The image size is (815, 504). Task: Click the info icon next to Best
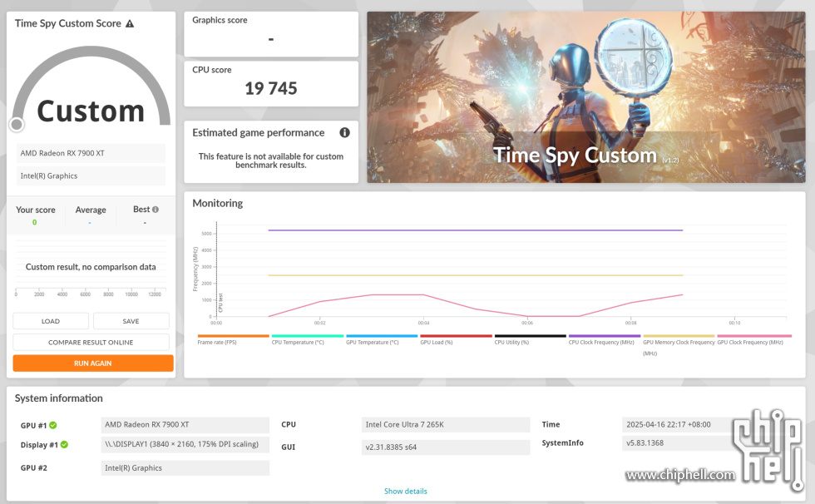pyautogui.click(x=155, y=210)
